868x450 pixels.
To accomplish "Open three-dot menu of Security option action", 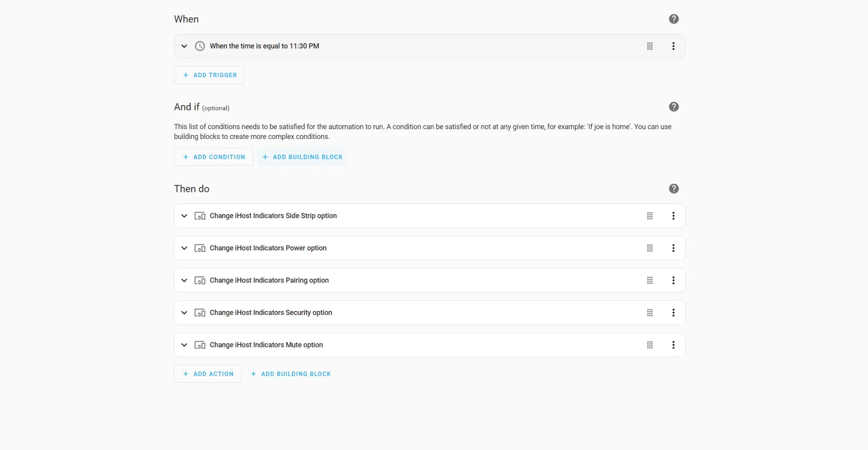I will [673, 313].
